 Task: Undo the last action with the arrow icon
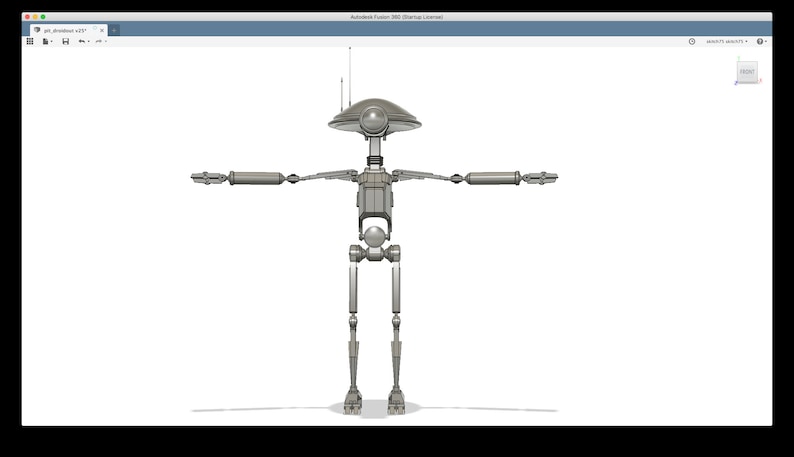point(82,42)
